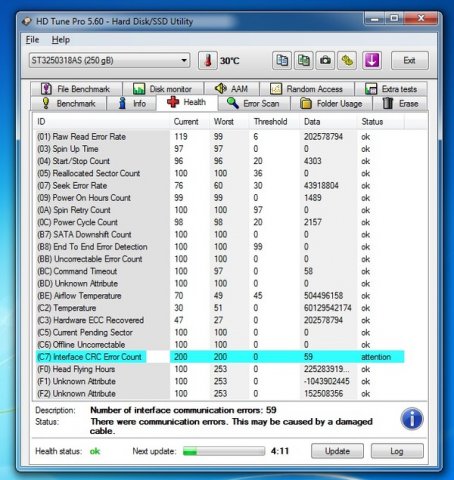The width and height of the screenshot is (454, 480).
Task: Click the Status column header
Action: 381,122
